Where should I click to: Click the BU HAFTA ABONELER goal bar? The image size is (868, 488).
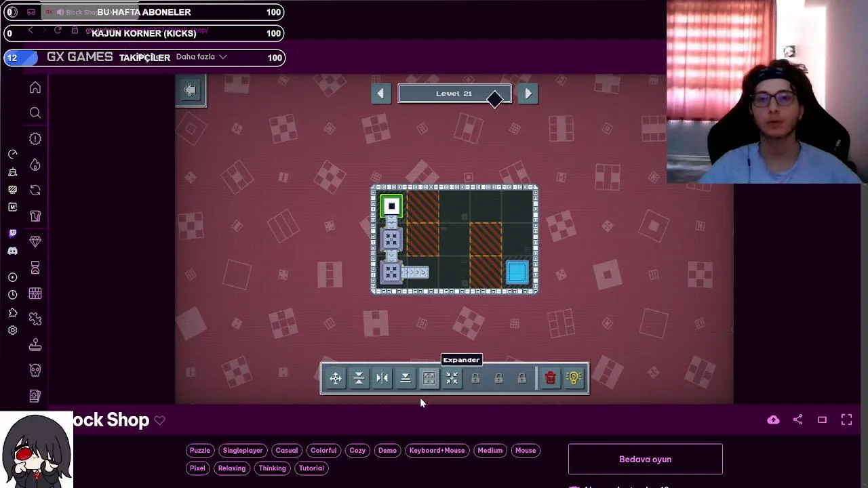[144, 12]
